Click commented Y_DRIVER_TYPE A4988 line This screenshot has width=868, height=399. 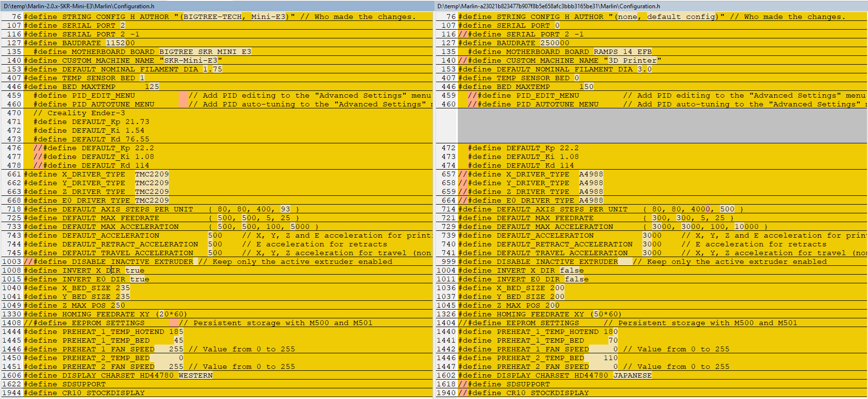click(651, 183)
